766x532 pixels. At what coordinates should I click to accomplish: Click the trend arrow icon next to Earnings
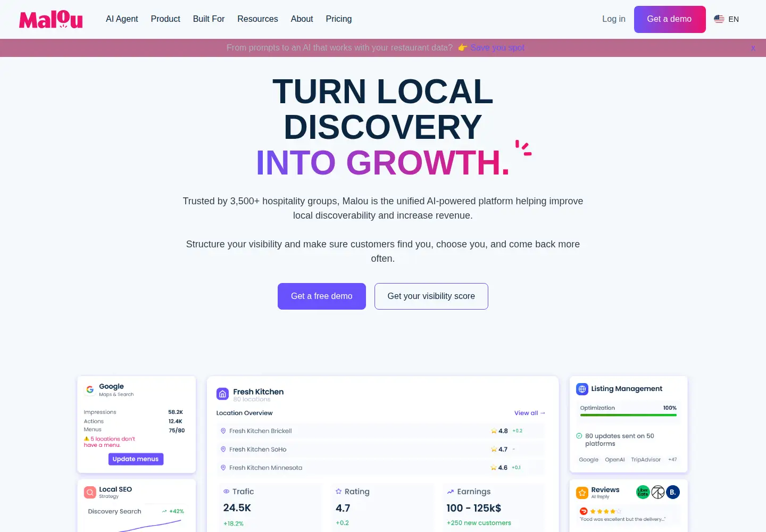coord(451,492)
